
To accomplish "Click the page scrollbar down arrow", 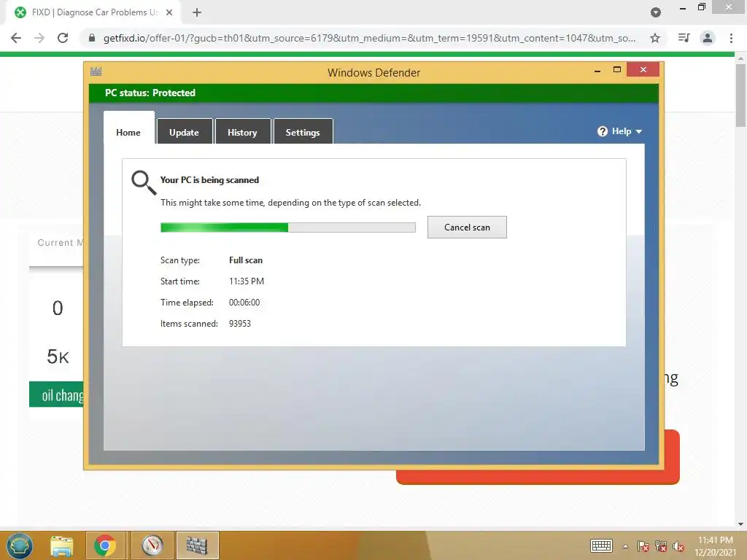I will [x=740, y=524].
